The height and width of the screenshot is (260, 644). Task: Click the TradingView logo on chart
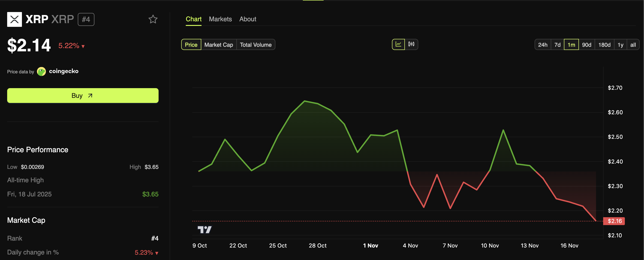click(x=205, y=229)
